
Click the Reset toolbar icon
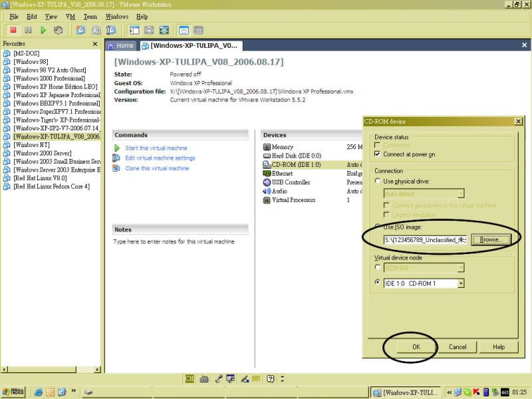tap(58, 30)
